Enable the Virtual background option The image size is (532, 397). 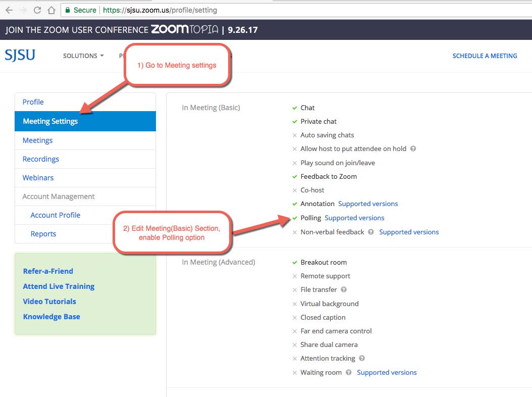[x=295, y=304]
